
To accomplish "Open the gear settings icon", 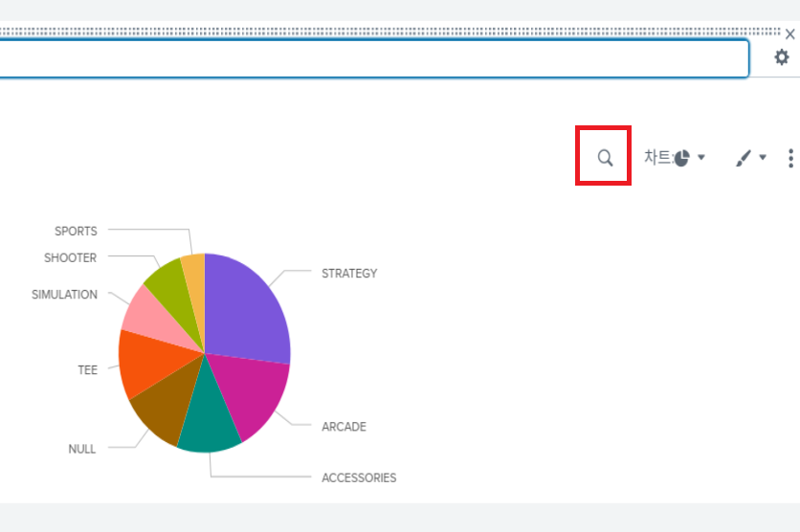I will tap(781, 57).
